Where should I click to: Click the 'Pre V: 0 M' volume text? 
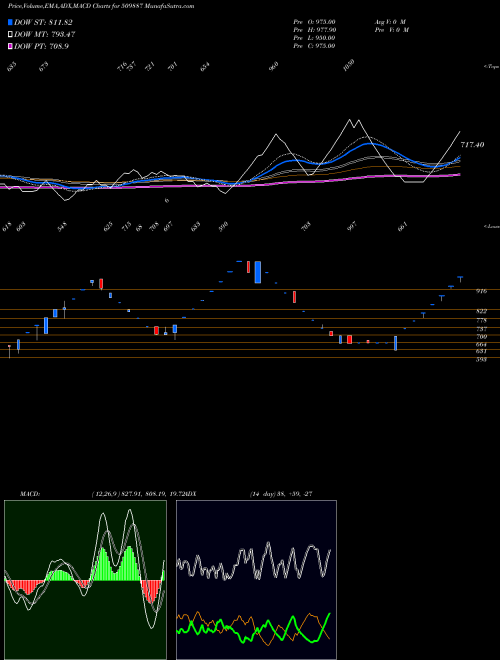pyautogui.click(x=393, y=30)
